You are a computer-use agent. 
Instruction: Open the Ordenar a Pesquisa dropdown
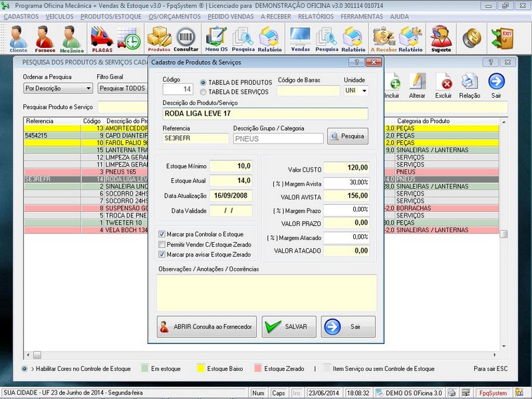coord(58,88)
